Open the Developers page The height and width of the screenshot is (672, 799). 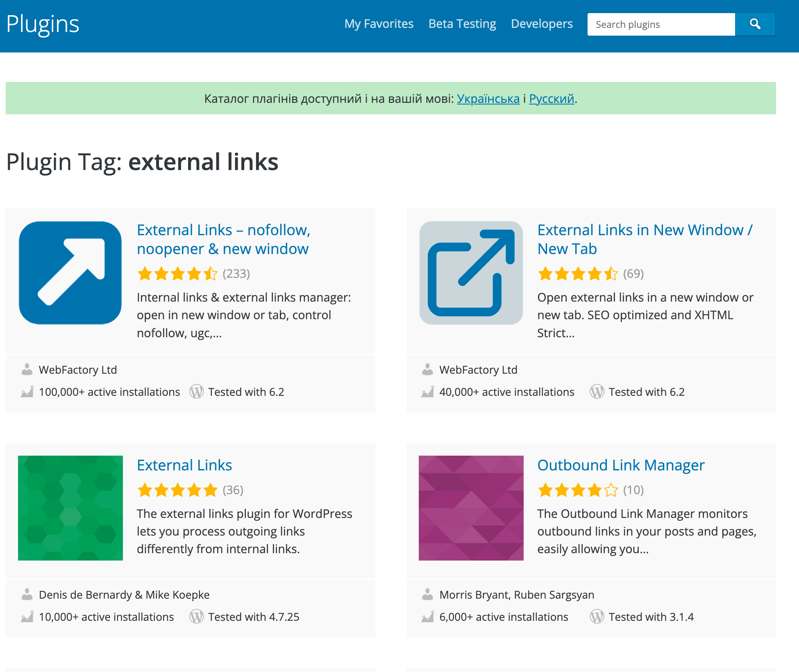click(x=542, y=24)
